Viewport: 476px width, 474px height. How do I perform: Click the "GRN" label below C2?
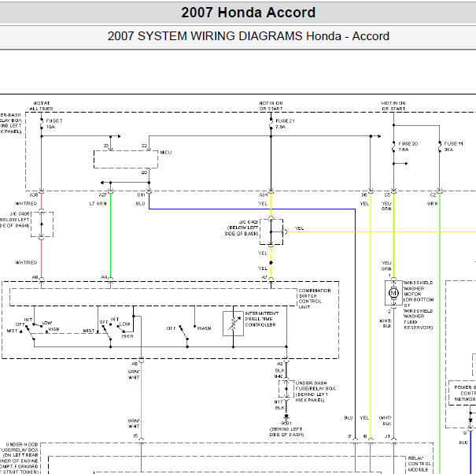click(x=432, y=204)
